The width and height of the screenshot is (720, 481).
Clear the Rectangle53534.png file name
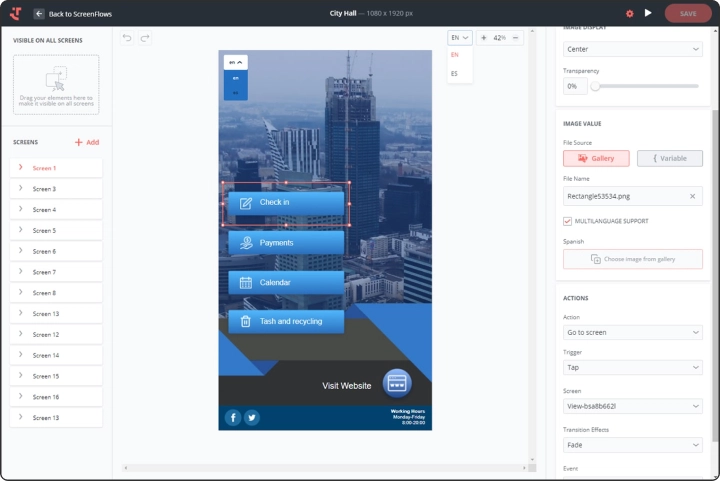click(x=692, y=196)
